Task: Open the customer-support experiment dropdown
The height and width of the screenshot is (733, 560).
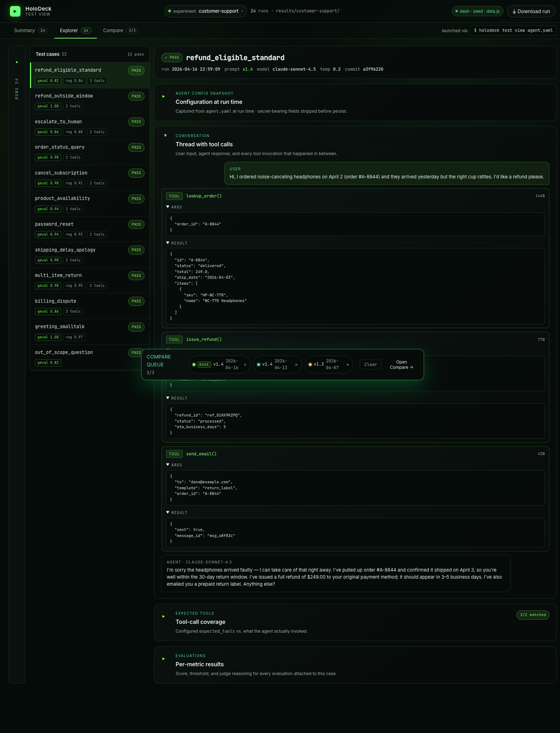Action: (205, 11)
